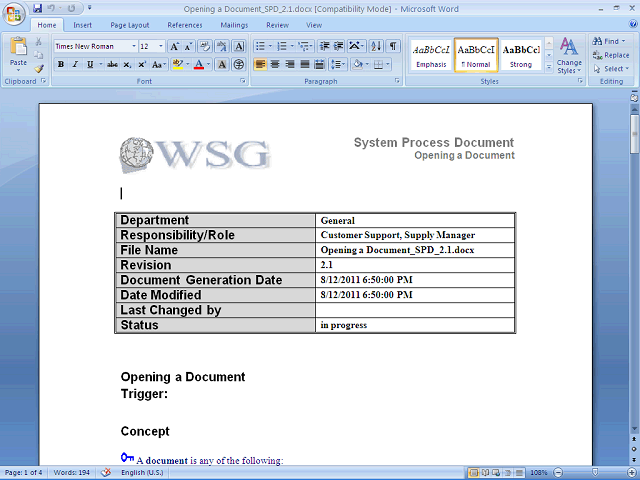Apply subscript formatting
The width and height of the screenshot is (640, 480).
tap(127, 64)
